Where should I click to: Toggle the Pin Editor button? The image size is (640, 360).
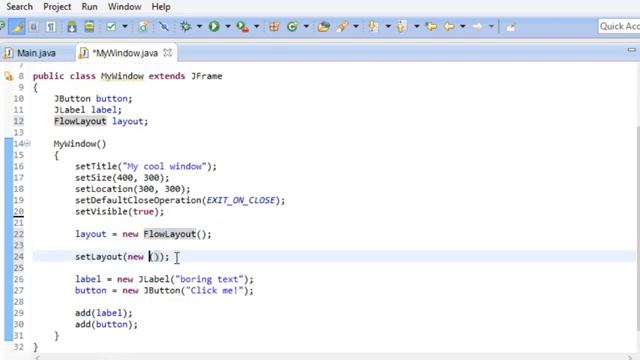[511, 27]
